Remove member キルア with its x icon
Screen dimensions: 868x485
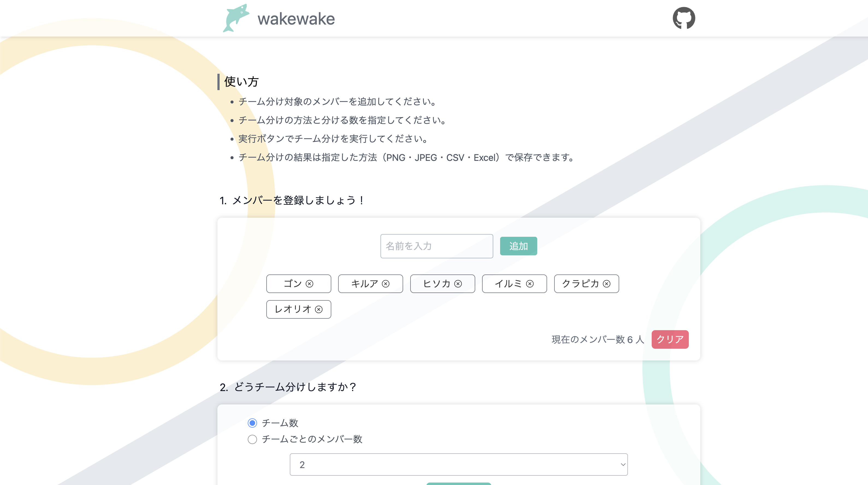point(386,284)
